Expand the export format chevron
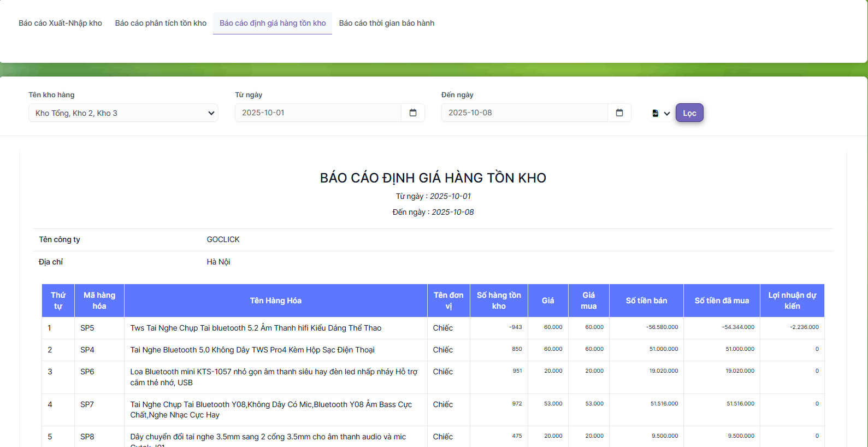The height and width of the screenshot is (447, 868). tap(667, 114)
